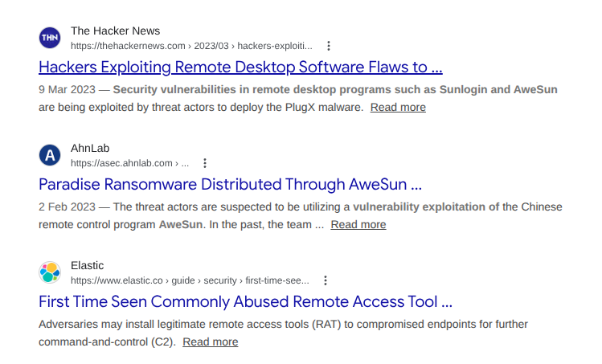Click the '9 Mar 2023' date text

67,89
